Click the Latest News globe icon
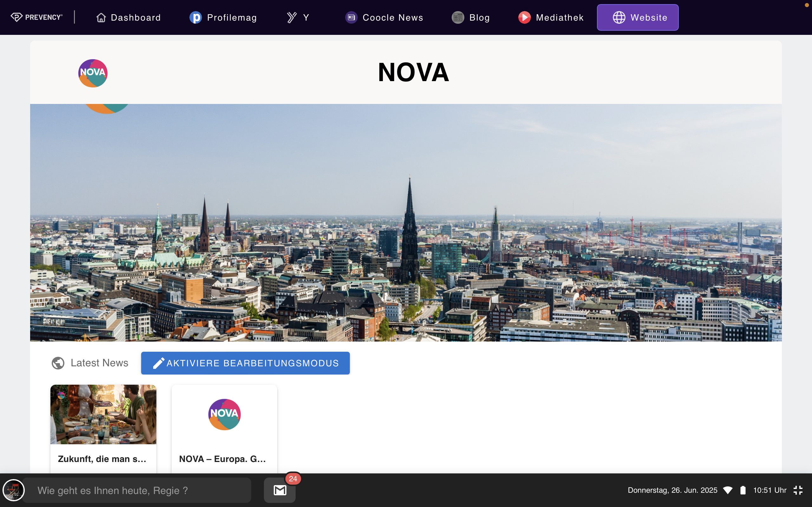This screenshot has height=507, width=812. (x=58, y=363)
